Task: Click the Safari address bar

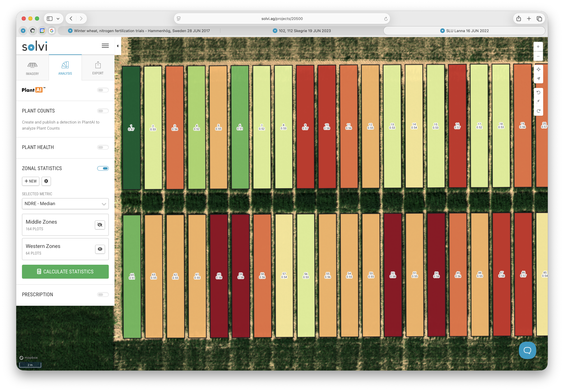Action: coord(282,19)
